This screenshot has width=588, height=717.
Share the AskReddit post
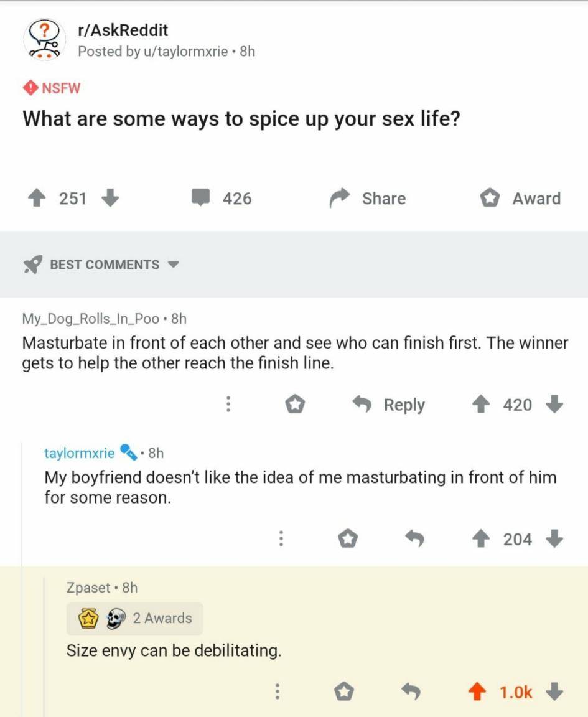pyautogui.click(x=368, y=199)
